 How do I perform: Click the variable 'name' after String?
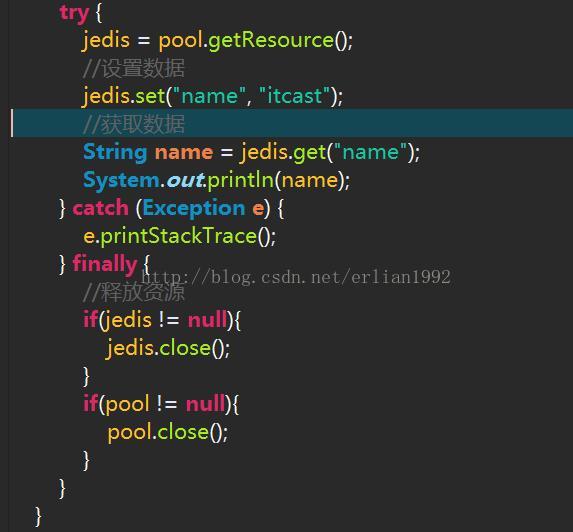pyautogui.click(x=184, y=152)
